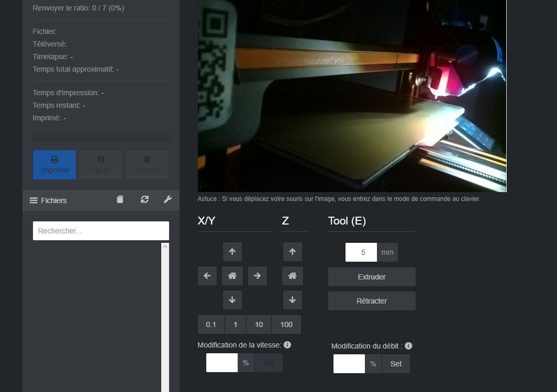Viewport: 557px width, 392px height.
Task: Refresh the Fichiers file list
Action: [x=144, y=199]
